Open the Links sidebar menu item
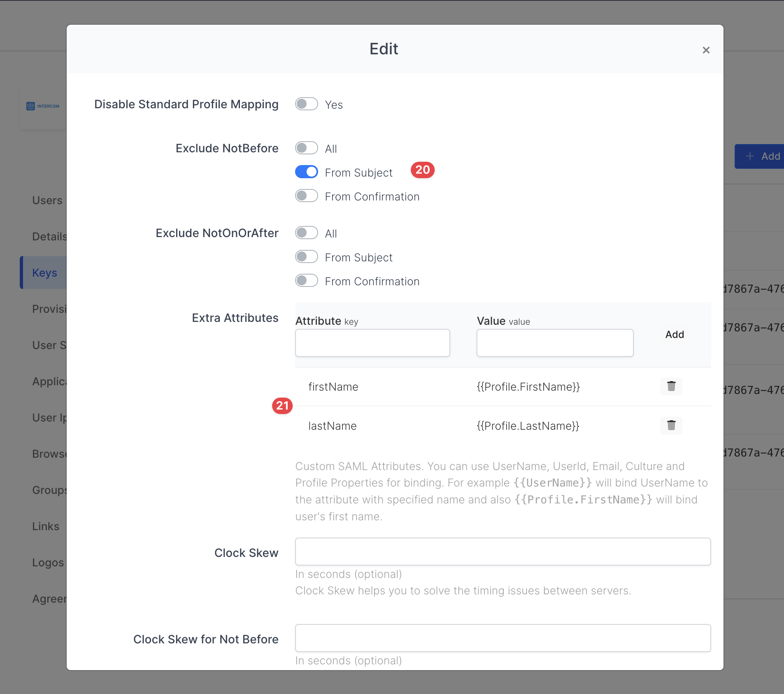The height and width of the screenshot is (694, 784). pyautogui.click(x=46, y=526)
